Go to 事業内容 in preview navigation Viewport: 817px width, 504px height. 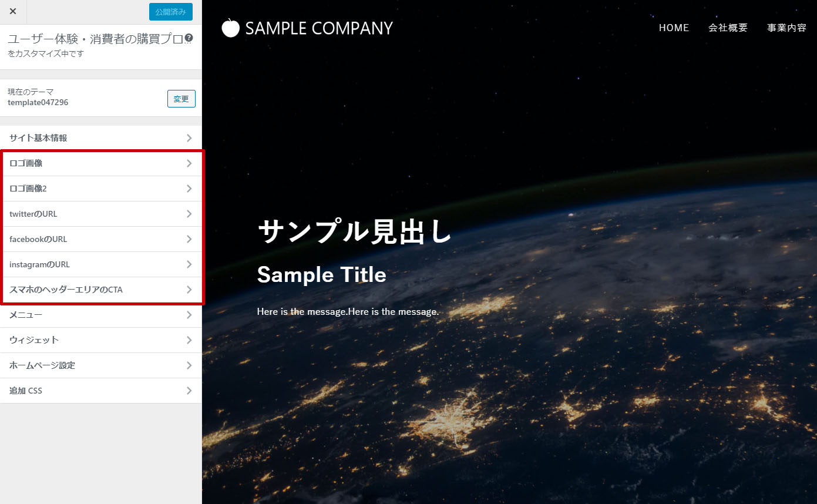787,28
